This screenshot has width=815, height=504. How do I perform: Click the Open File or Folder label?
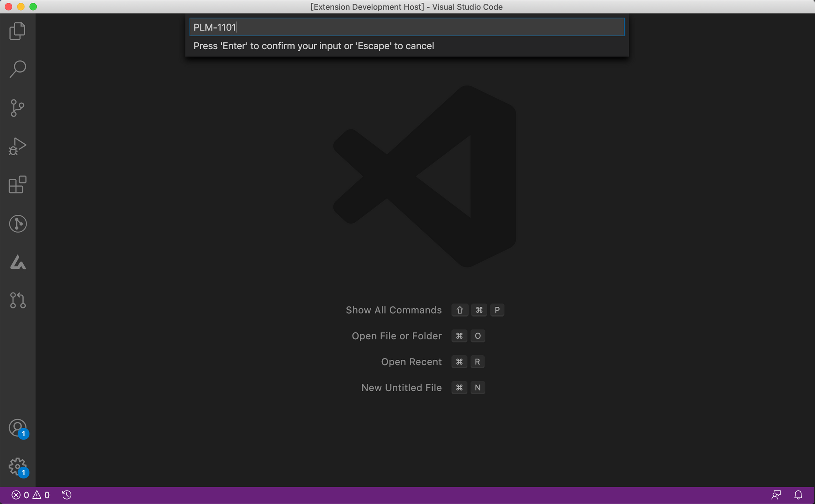pyautogui.click(x=397, y=336)
